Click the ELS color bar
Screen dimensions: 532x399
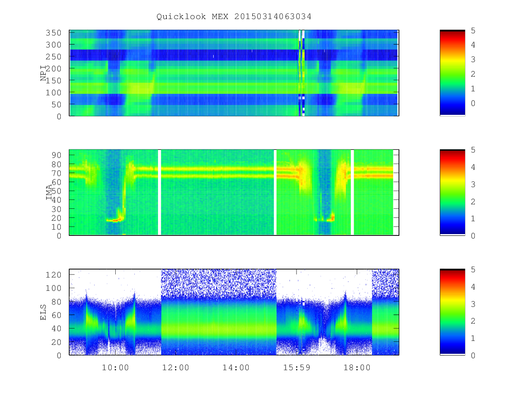tap(452, 312)
